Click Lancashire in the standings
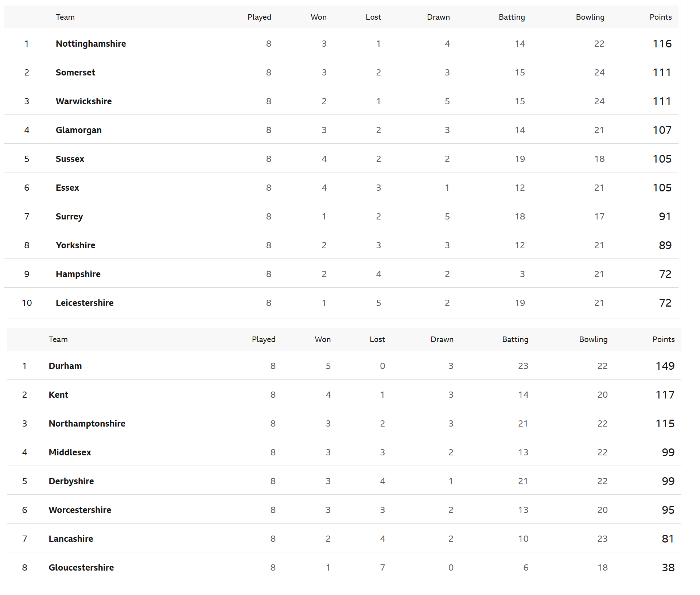Image resolution: width=700 pixels, height=595 pixels. tap(71, 539)
